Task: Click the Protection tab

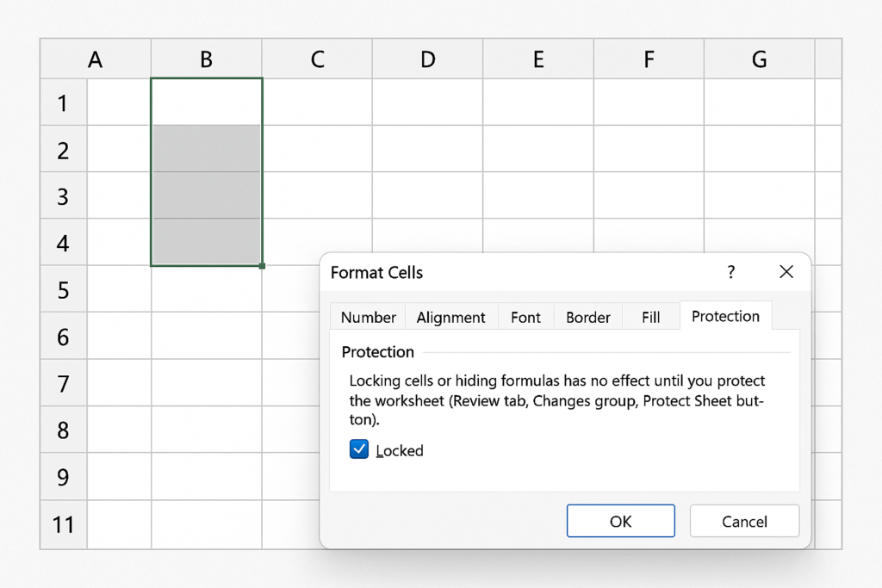Action: pos(725,316)
